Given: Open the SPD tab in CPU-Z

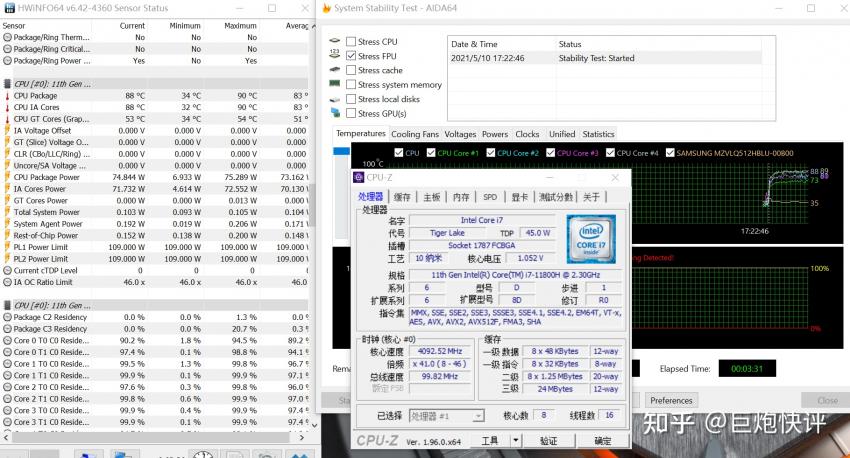Looking at the screenshot, I should click(490, 197).
